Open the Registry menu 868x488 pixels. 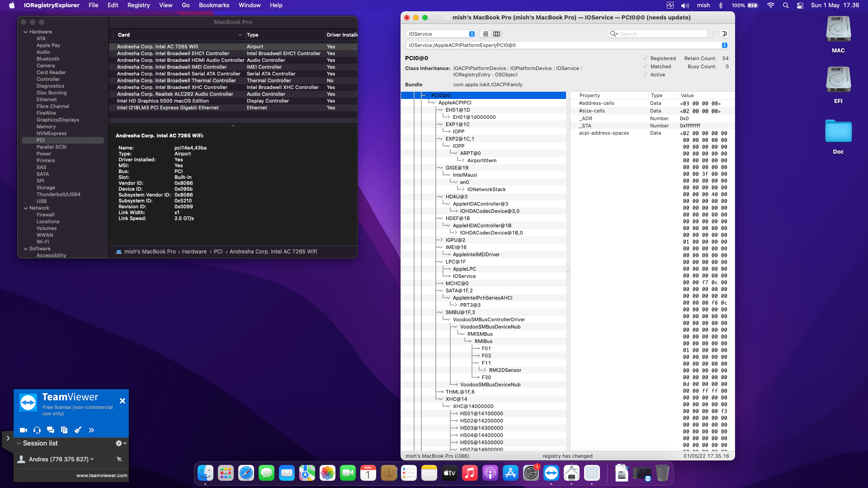coord(138,5)
